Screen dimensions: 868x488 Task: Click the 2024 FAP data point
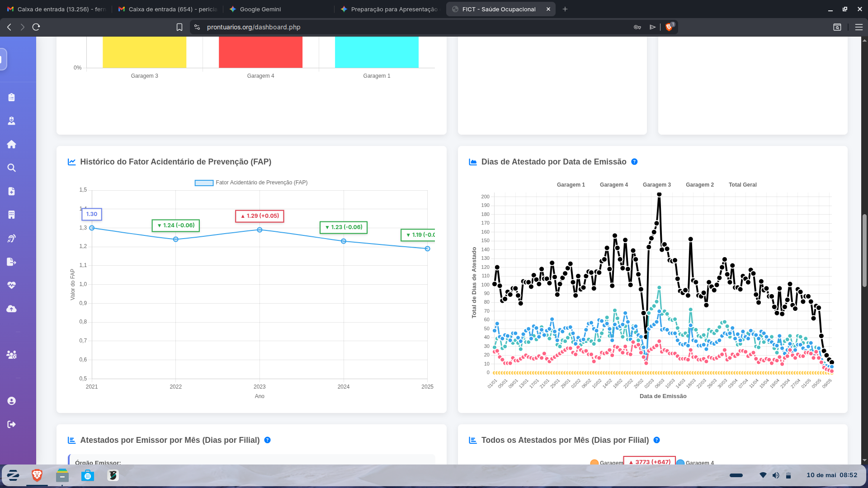click(344, 241)
